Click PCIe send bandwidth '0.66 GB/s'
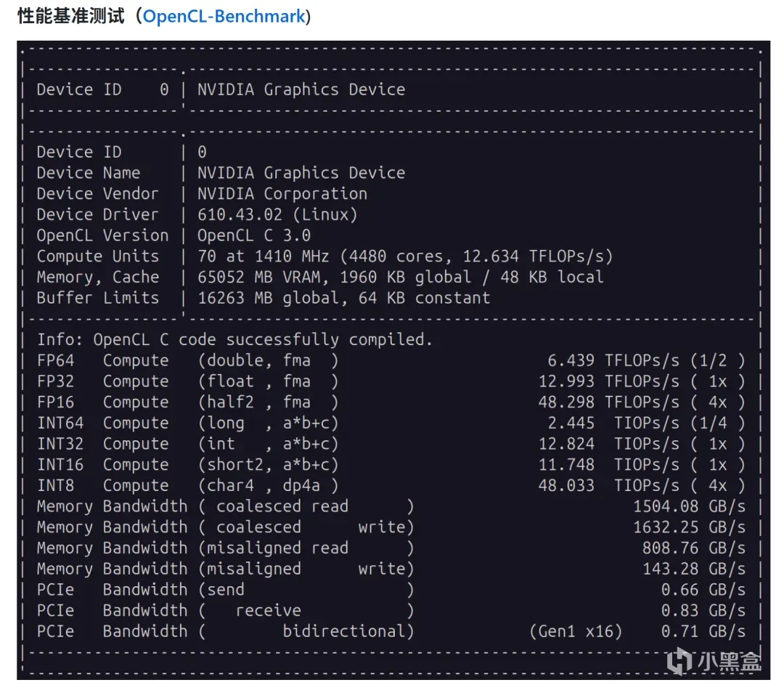The image size is (784, 693). (x=703, y=590)
